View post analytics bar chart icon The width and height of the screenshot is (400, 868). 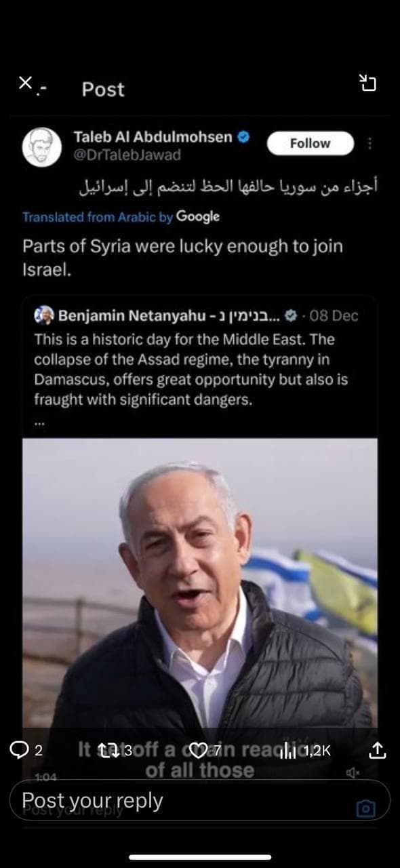(289, 749)
